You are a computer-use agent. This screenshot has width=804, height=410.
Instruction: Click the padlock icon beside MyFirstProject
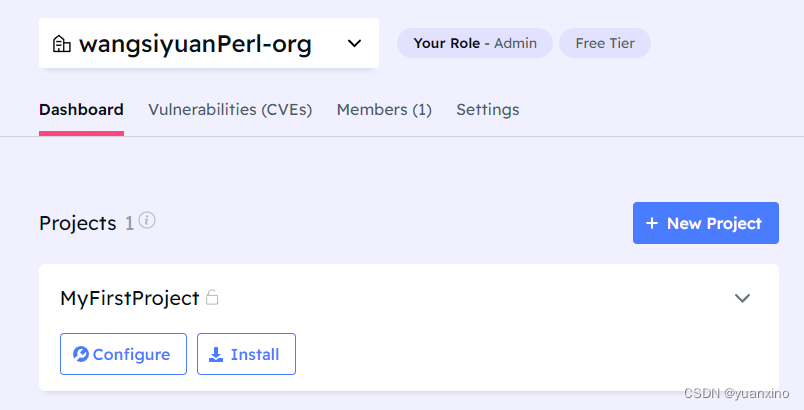212,297
